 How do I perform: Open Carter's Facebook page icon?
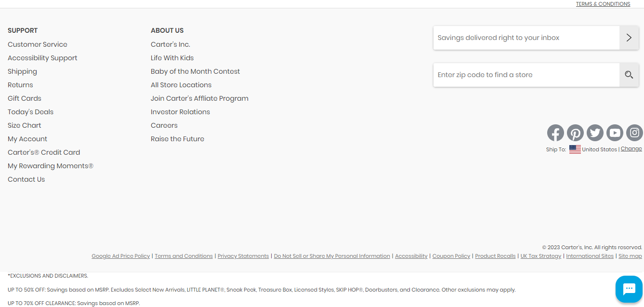pyautogui.click(x=555, y=133)
